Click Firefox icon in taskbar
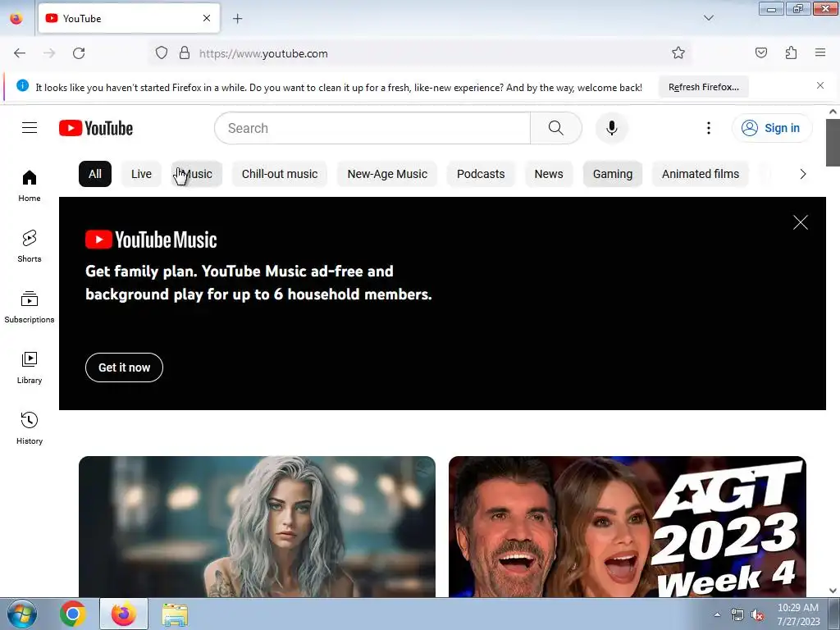This screenshot has height=630, width=840. click(124, 614)
